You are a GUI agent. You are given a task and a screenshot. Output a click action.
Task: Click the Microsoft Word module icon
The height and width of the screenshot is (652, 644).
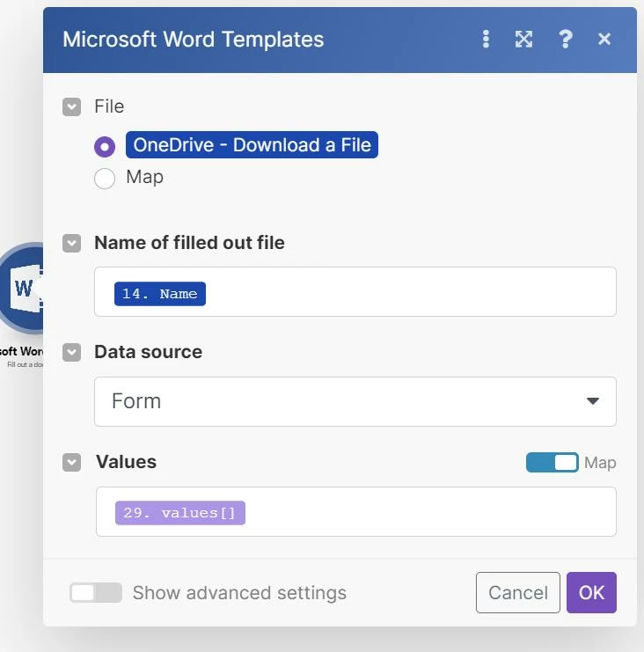click(22, 289)
